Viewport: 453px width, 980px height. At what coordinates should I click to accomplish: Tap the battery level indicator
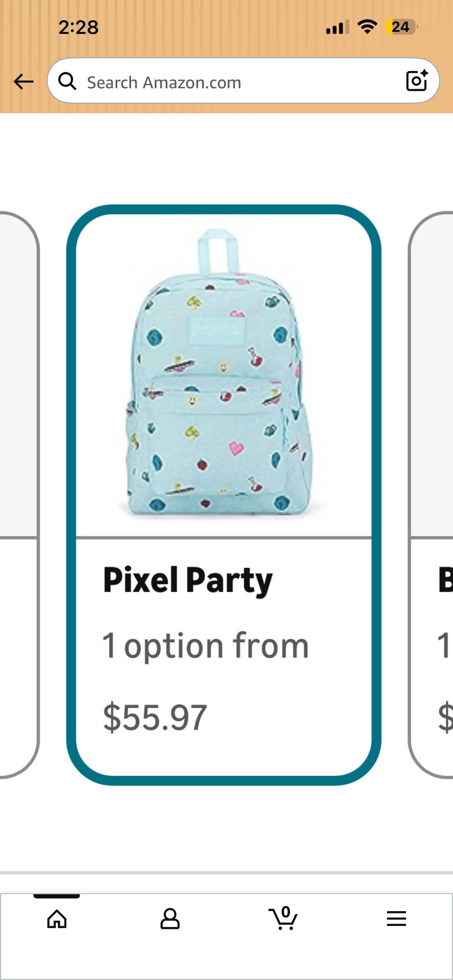(x=402, y=27)
